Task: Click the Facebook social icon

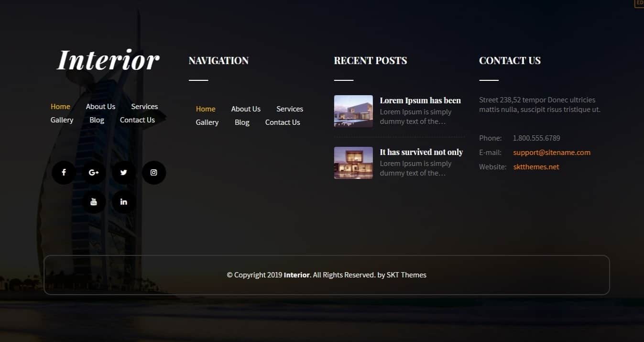Action: tap(64, 173)
